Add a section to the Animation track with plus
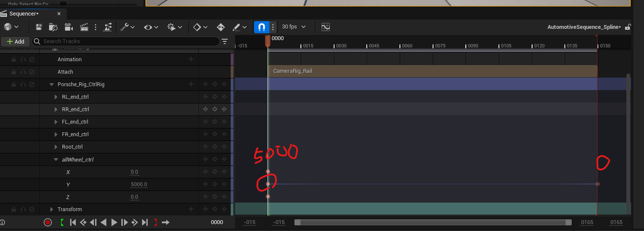Screen dimensions: 644x231 tap(191, 59)
